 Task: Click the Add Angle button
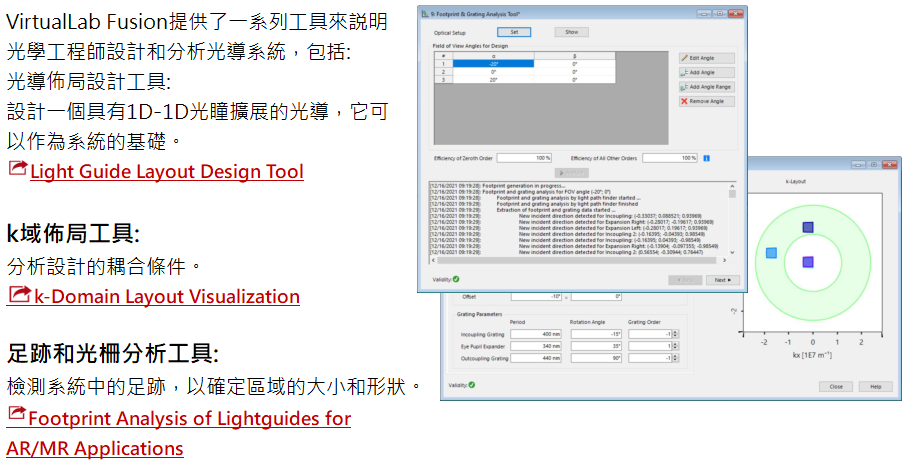(706, 73)
